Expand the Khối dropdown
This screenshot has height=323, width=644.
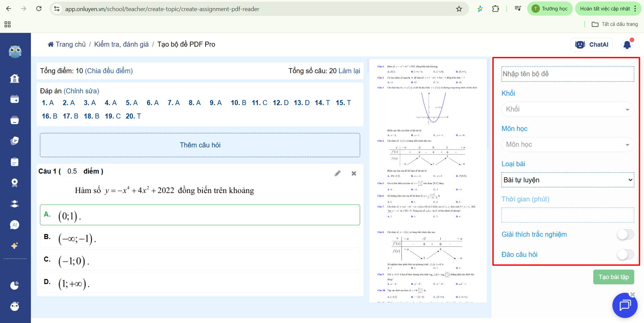click(x=567, y=109)
